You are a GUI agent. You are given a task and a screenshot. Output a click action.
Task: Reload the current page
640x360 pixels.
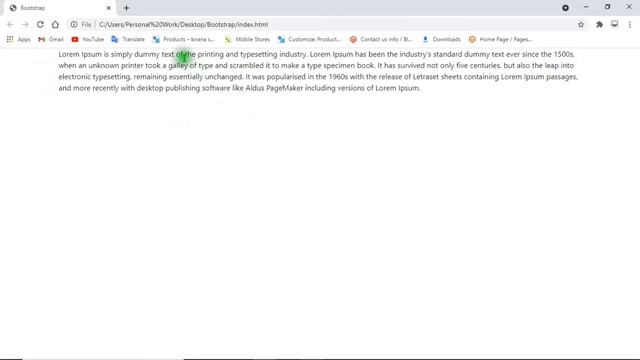[40, 24]
